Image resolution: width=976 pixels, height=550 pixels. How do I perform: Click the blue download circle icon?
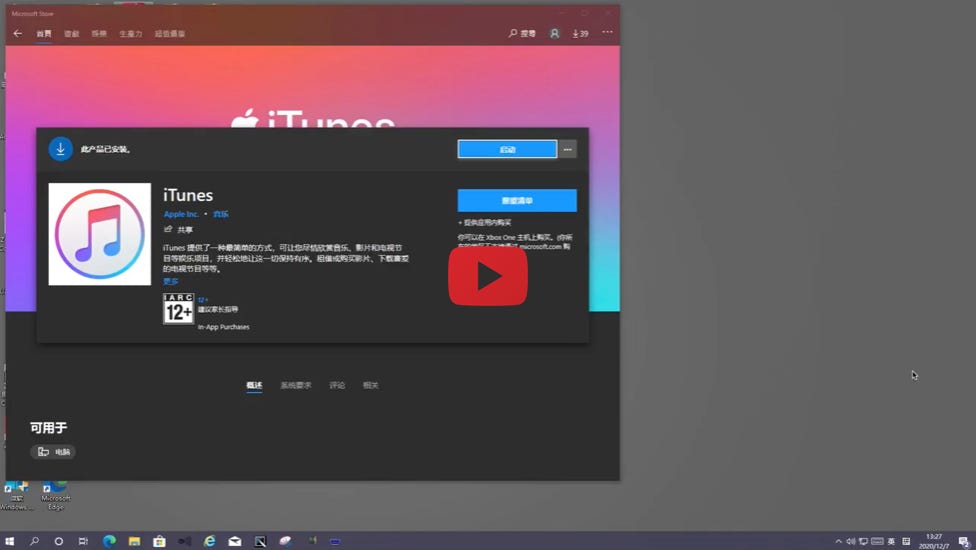pyautogui.click(x=60, y=149)
